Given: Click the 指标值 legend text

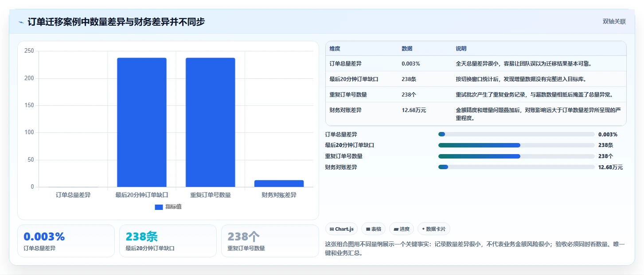Looking at the screenshot, I should pos(173,207).
